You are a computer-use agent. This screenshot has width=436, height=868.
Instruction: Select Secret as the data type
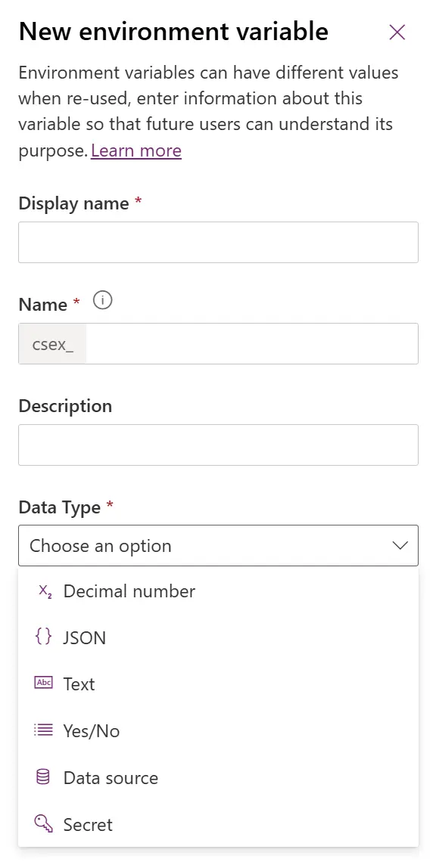tap(218, 824)
